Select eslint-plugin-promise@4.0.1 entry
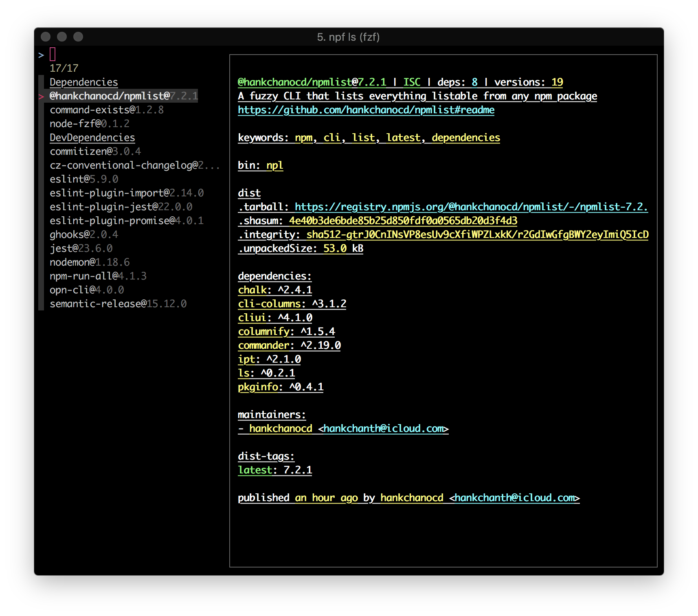The height and width of the screenshot is (616, 698). [x=127, y=220]
